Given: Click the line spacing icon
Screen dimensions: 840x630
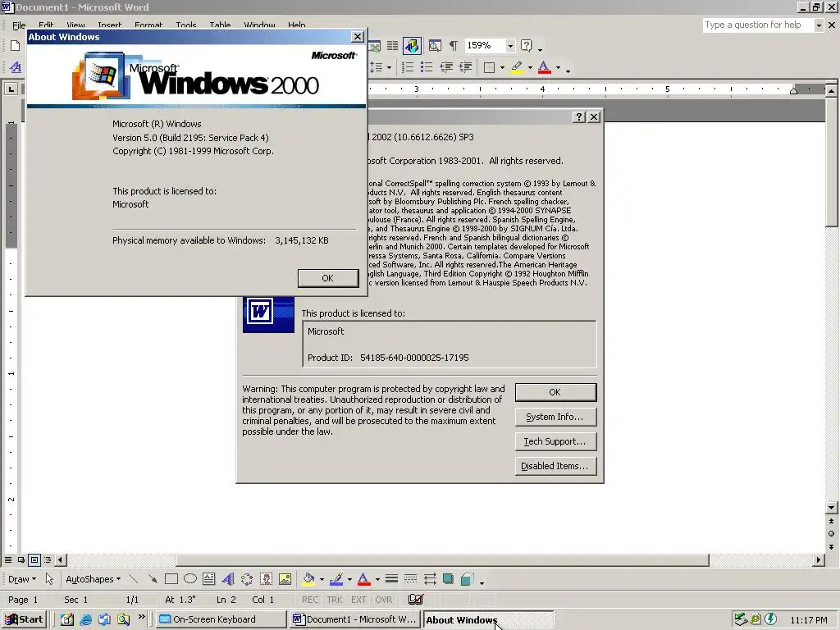Looking at the screenshot, I should (x=377, y=67).
